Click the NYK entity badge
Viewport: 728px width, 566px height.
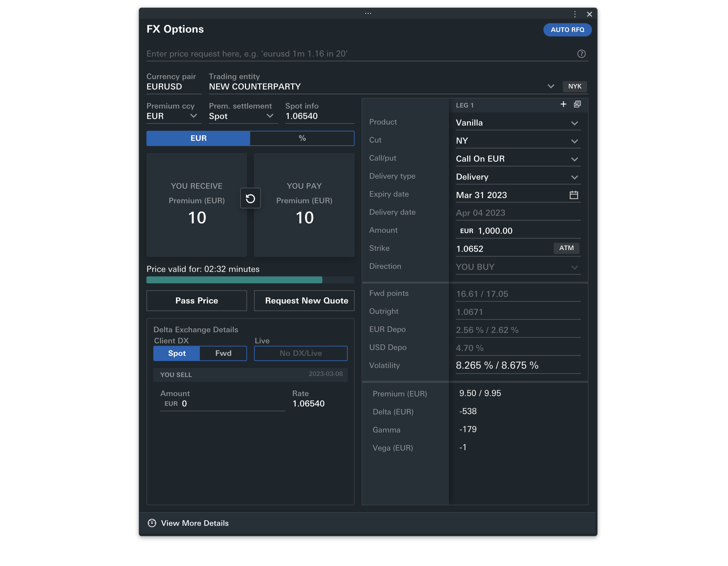point(575,86)
